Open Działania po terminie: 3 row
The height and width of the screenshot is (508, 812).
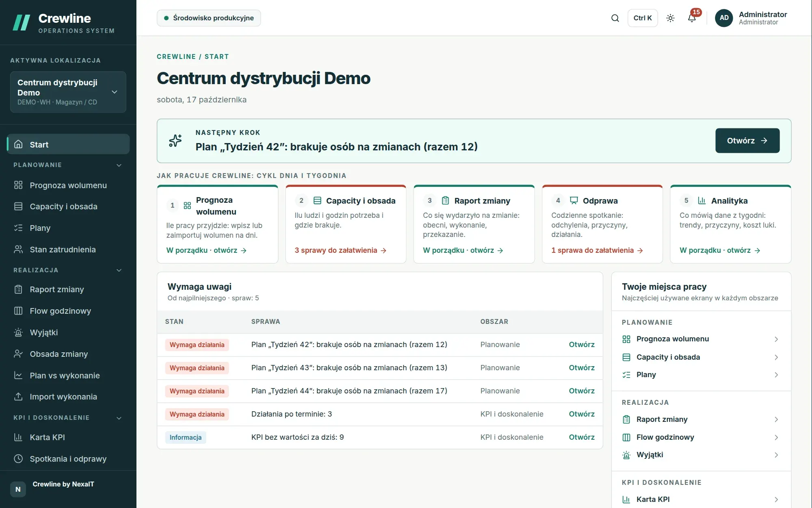pyautogui.click(x=380, y=414)
